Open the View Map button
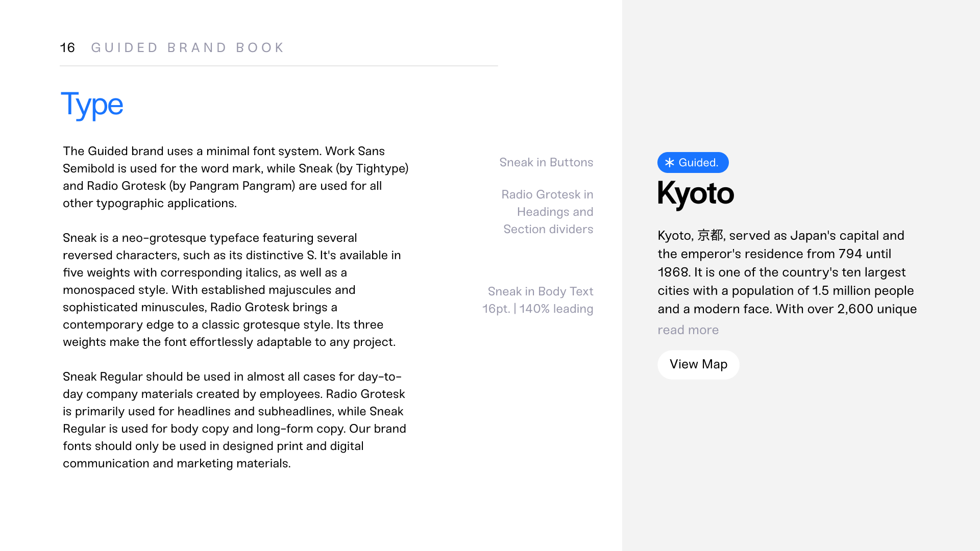Screen dimensions: 980x551 698,364
